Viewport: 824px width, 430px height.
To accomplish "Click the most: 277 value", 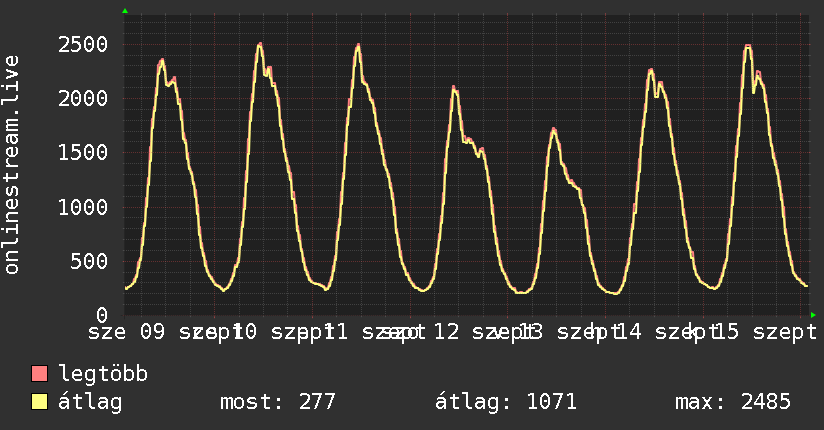I will click(x=277, y=402).
